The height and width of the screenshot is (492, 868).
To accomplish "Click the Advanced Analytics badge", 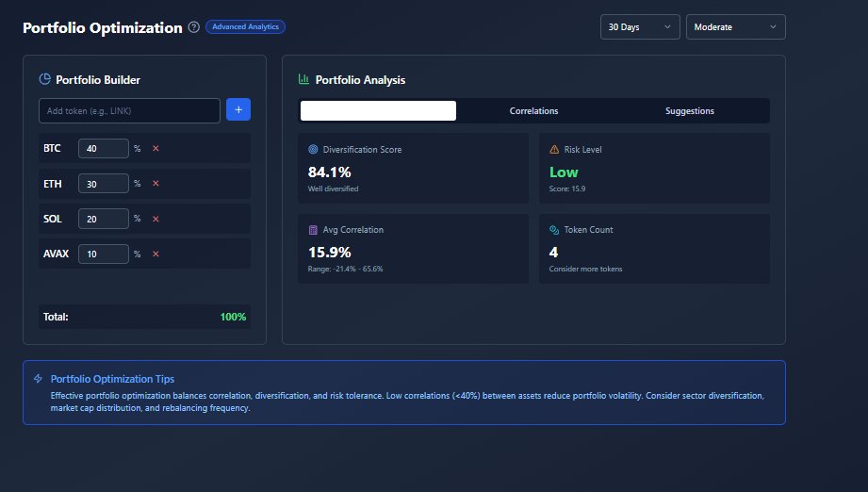I will [x=245, y=26].
